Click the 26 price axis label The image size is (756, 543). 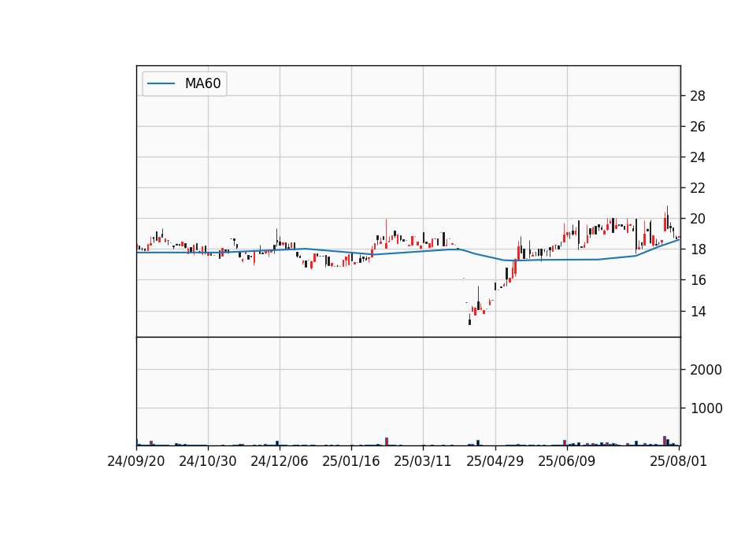[x=698, y=127]
